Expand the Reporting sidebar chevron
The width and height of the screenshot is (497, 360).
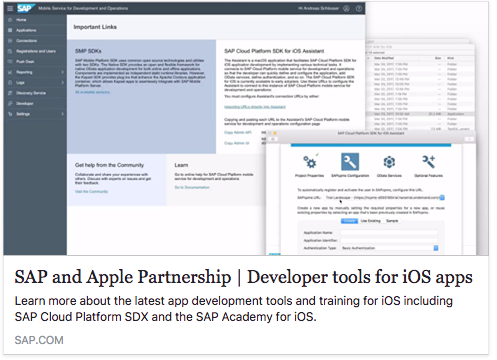coord(62,72)
